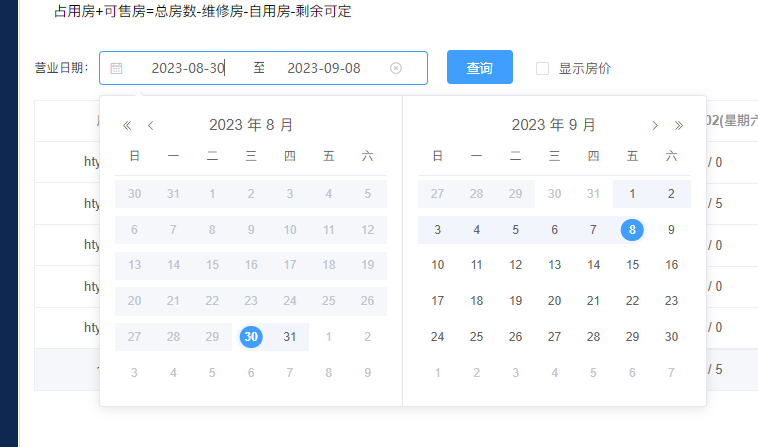The height and width of the screenshot is (447, 758).
Task: Select September 8 in the right calendar
Action: pos(632,230)
